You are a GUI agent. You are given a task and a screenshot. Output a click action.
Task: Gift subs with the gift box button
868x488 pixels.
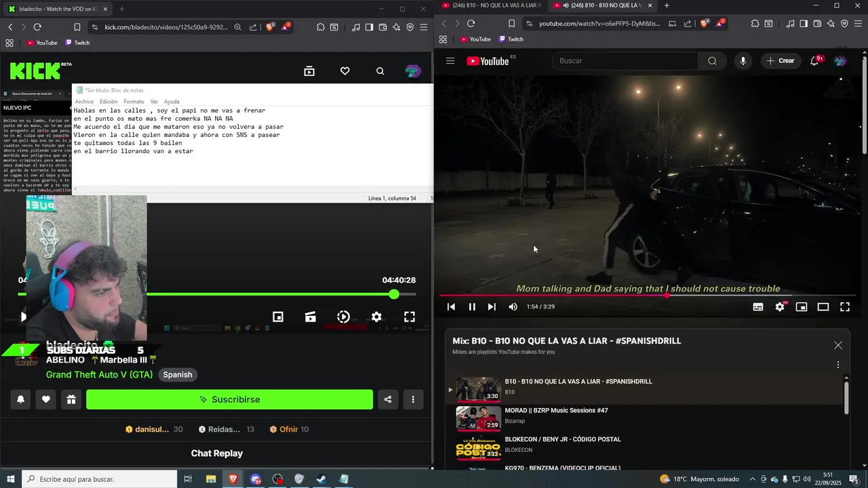coord(71,399)
